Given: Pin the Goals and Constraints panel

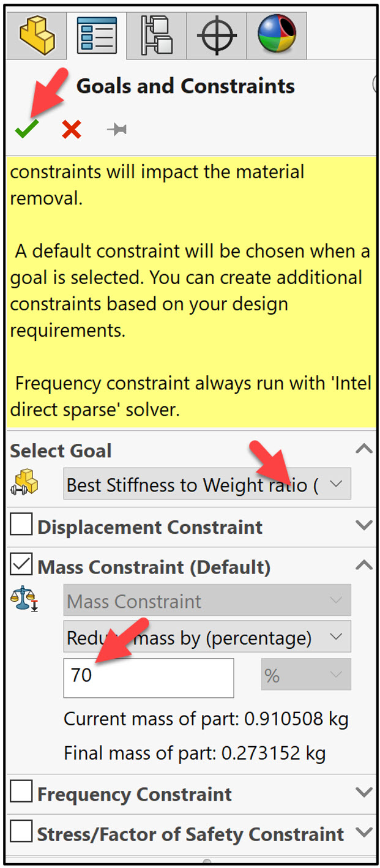Looking at the screenshot, I should (x=116, y=129).
